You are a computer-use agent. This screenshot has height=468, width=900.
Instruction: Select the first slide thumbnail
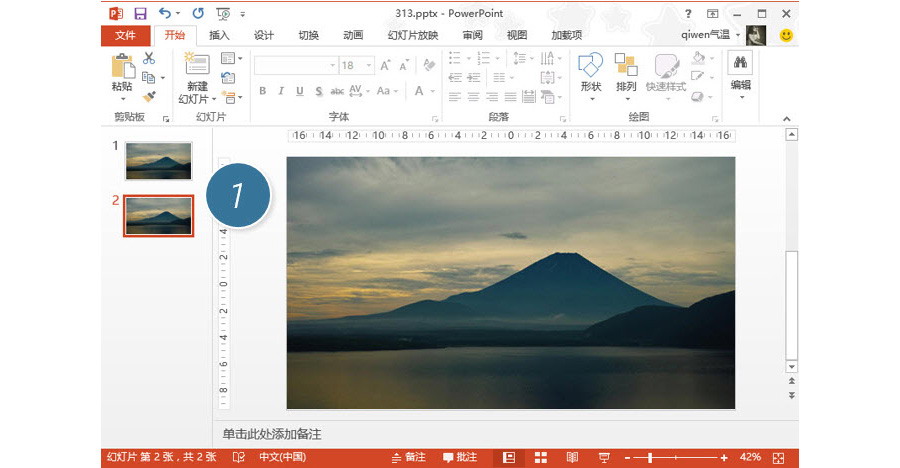[x=158, y=160]
